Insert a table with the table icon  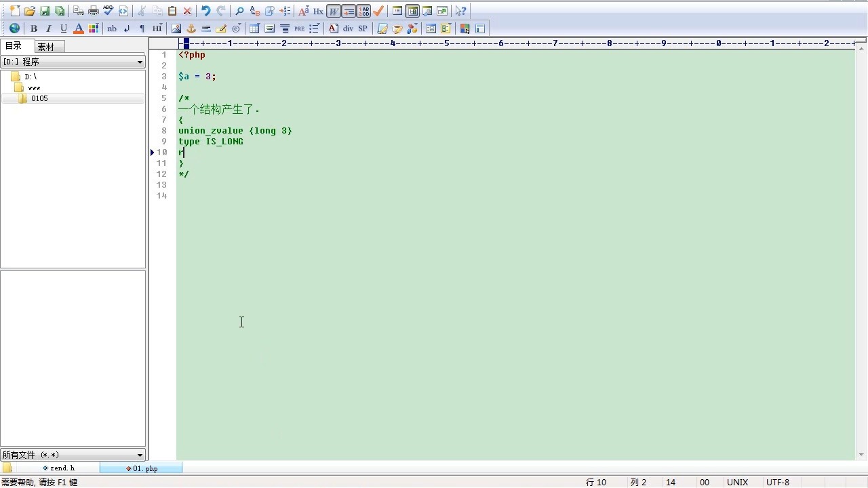tap(255, 28)
